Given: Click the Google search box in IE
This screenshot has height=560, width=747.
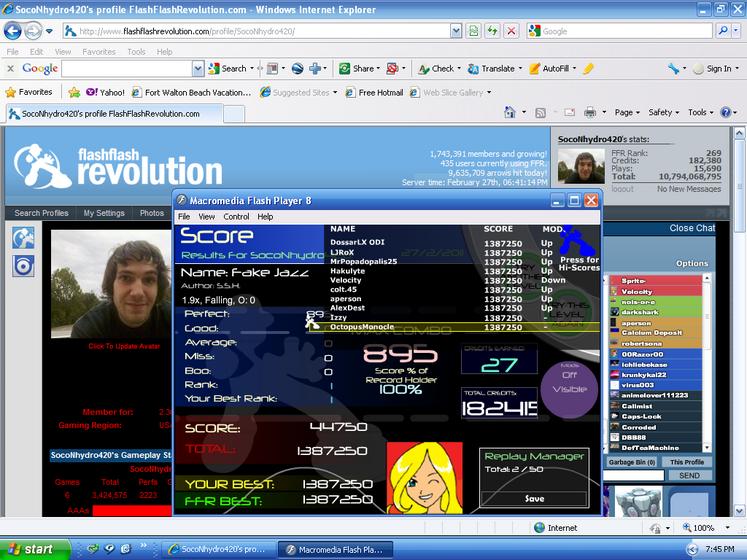Looking at the screenshot, I should click(x=620, y=31).
